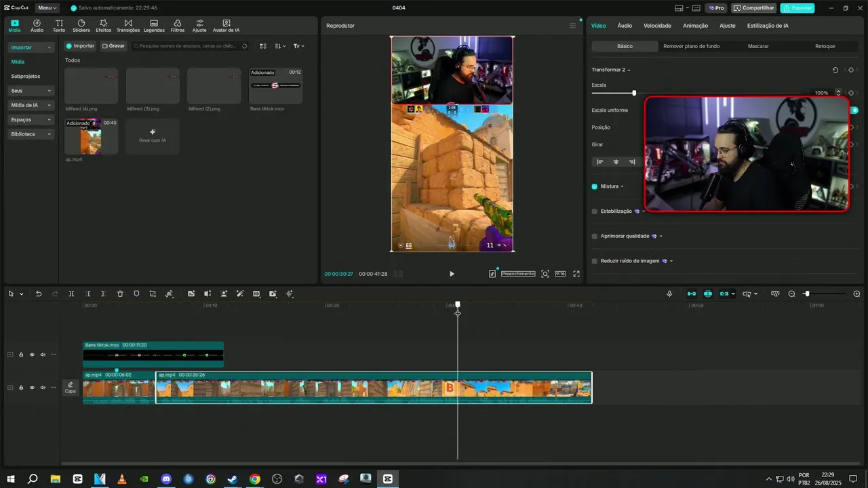
Task: Expand the Mídia de IA sidebar item
Action: point(31,105)
